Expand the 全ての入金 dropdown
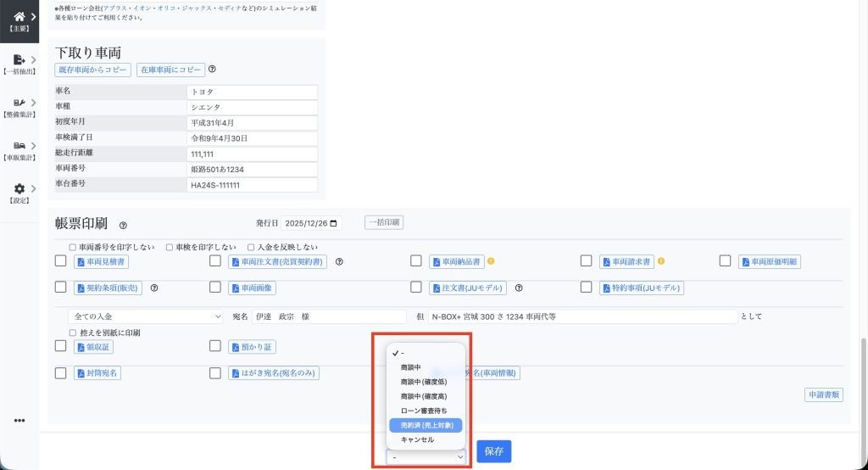 click(146, 316)
